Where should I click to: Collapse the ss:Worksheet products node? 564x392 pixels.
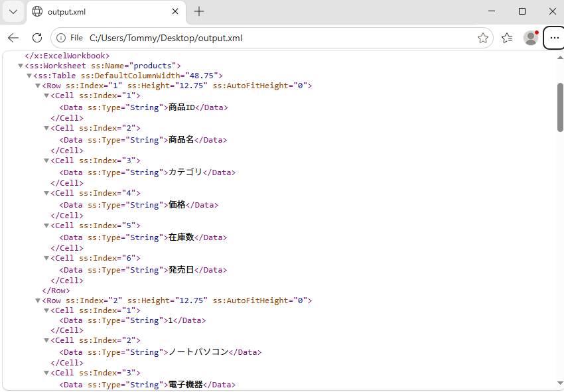click(21, 66)
